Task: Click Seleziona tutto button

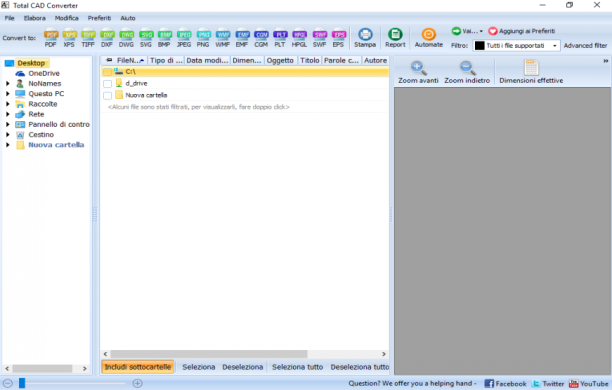Action: [297, 367]
